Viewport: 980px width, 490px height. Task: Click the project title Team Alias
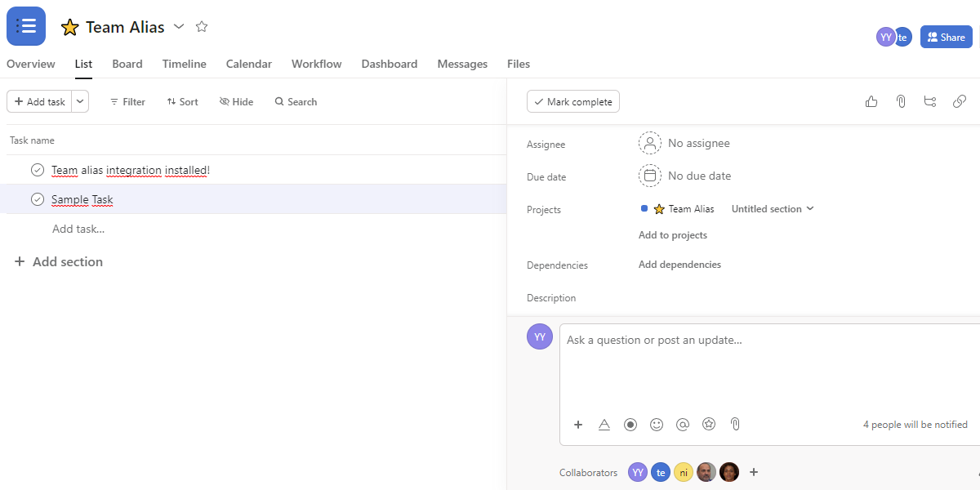click(125, 27)
